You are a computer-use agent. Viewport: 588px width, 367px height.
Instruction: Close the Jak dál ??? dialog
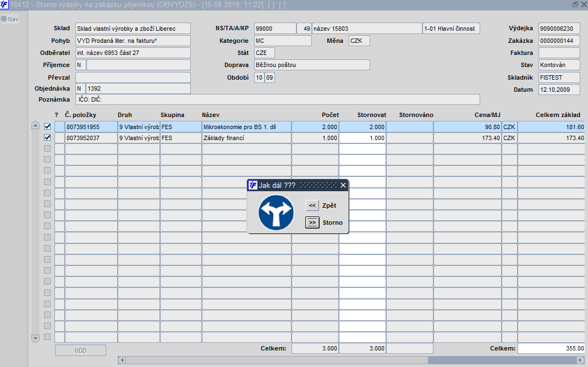[343, 185]
